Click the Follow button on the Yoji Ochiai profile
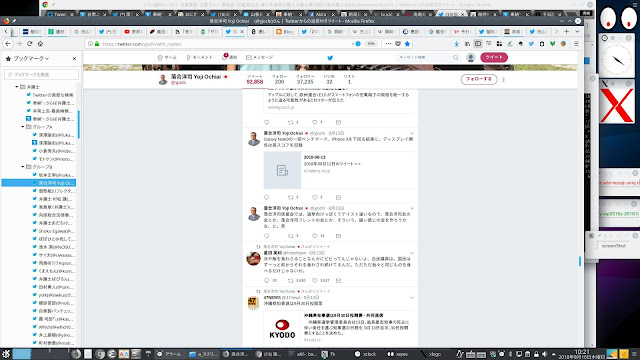Screen dimensions: 640x360 479,79
